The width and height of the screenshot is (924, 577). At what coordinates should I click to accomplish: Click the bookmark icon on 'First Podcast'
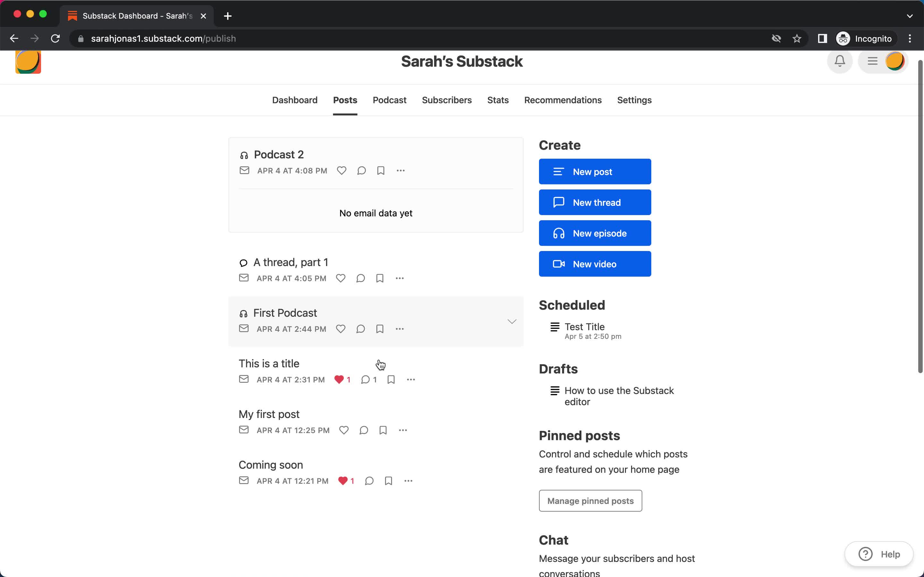point(379,328)
